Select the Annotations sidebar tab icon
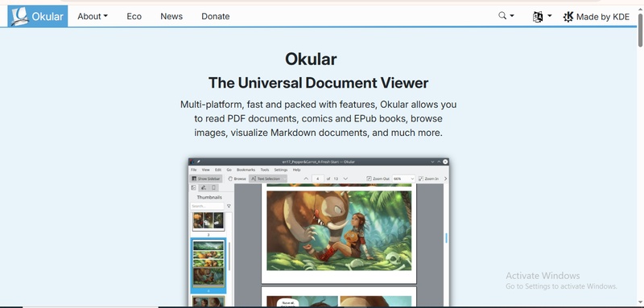The height and width of the screenshot is (308, 644). (x=204, y=188)
